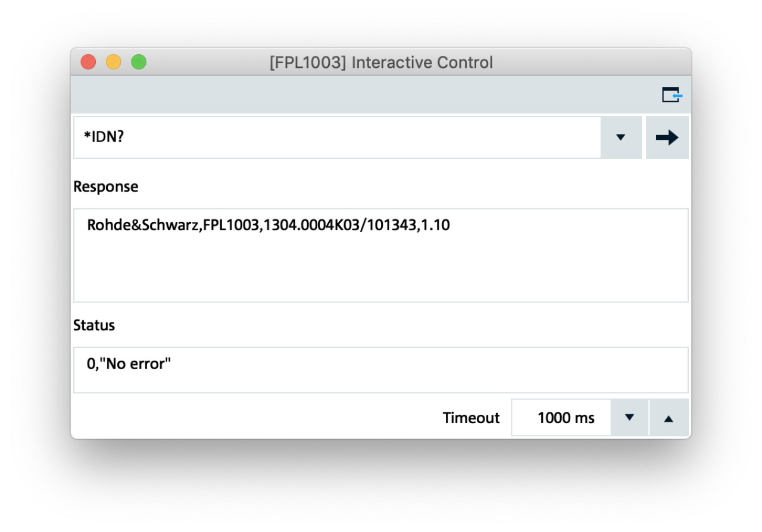Click the Status label
This screenshot has width=762, height=532.
[94, 326]
